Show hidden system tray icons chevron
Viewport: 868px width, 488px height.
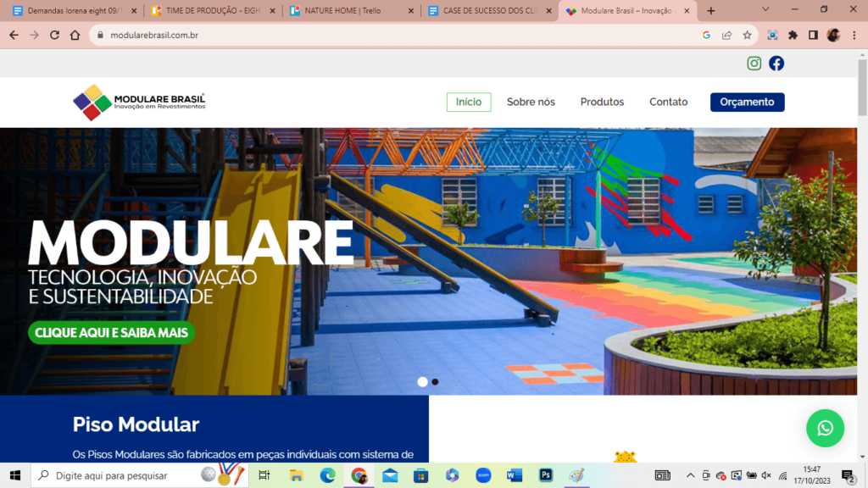(x=690, y=475)
